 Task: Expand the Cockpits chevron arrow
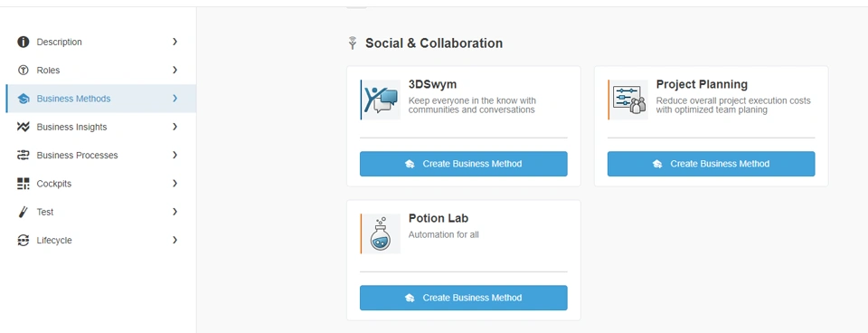point(175,184)
